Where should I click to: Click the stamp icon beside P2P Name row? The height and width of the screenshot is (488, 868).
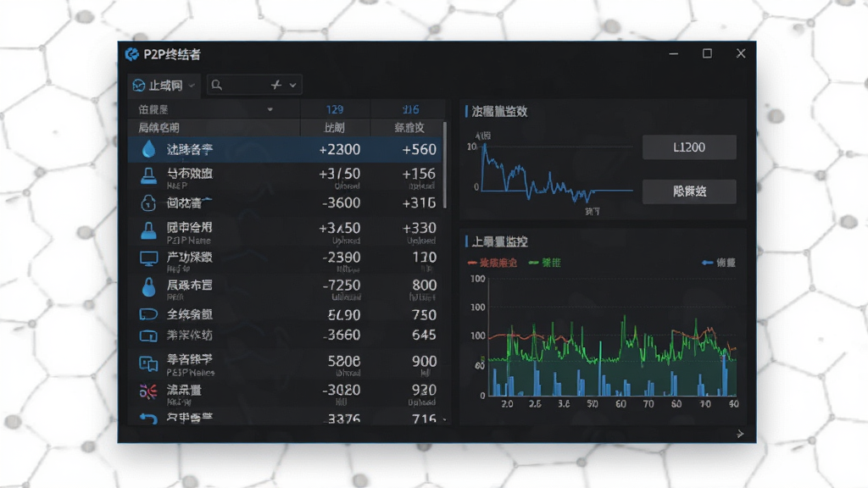[x=148, y=230]
